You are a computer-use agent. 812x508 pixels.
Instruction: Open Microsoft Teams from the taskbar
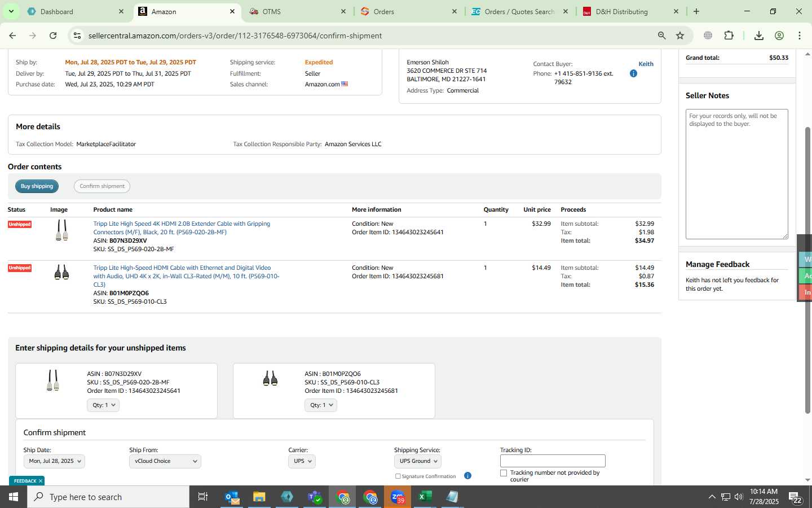click(x=315, y=497)
